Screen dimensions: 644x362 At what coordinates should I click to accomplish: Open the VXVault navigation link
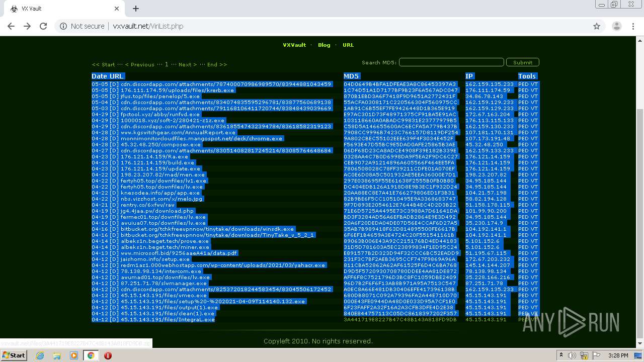(x=294, y=45)
